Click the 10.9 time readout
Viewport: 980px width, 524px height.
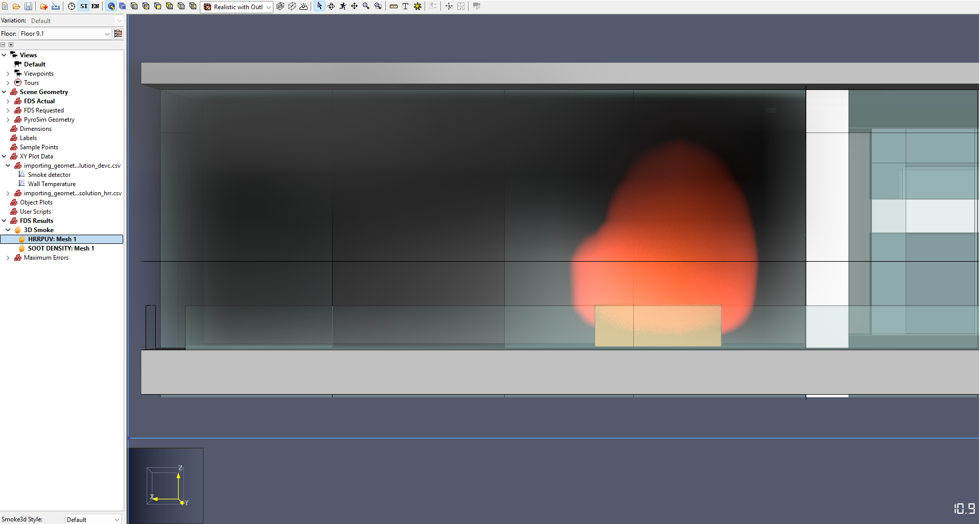click(965, 508)
